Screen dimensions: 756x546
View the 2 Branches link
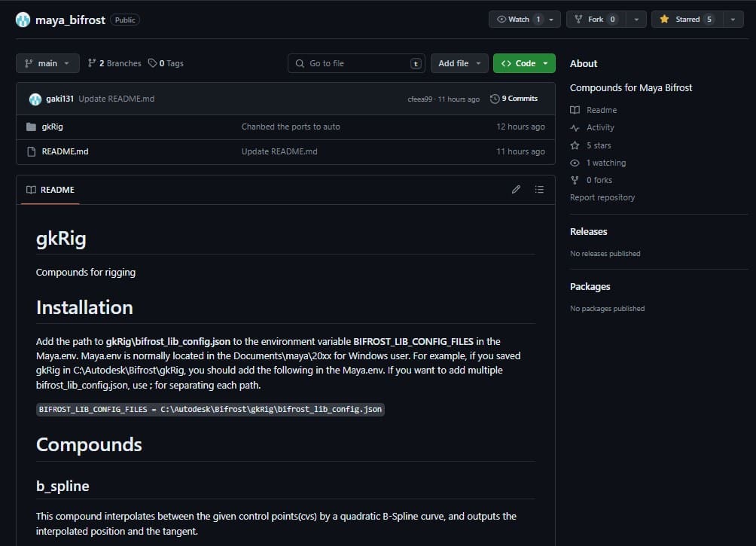tap(114, 63)
